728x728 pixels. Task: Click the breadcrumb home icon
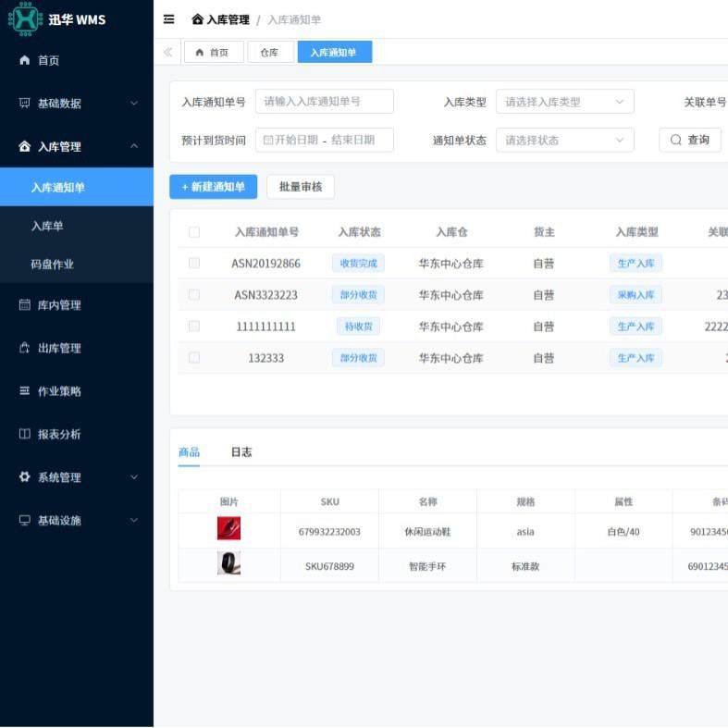(197, 19)
